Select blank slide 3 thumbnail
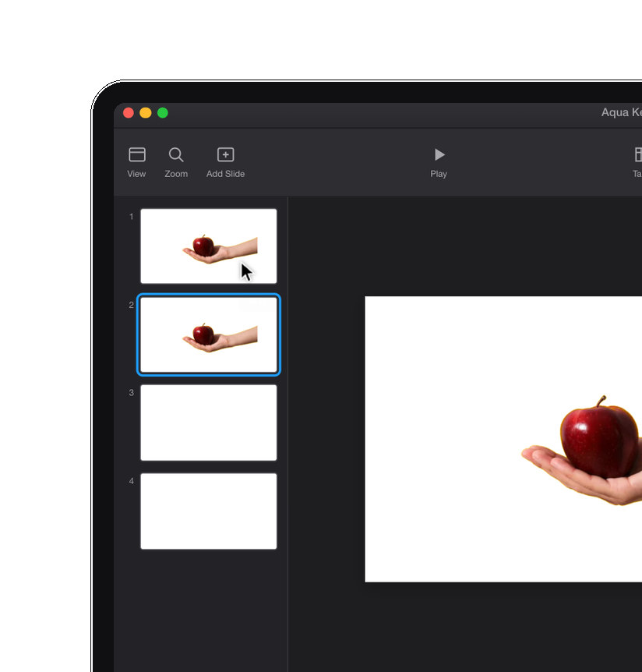Viewport: 642px width, 672px height. click(x=209, y=423)
